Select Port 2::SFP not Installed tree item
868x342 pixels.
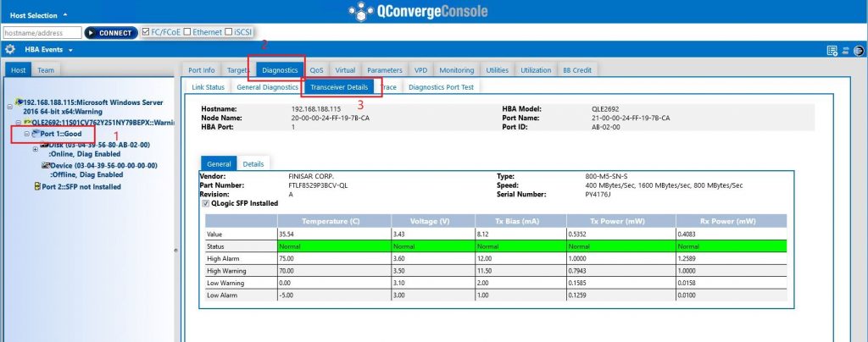pos(81,187)
